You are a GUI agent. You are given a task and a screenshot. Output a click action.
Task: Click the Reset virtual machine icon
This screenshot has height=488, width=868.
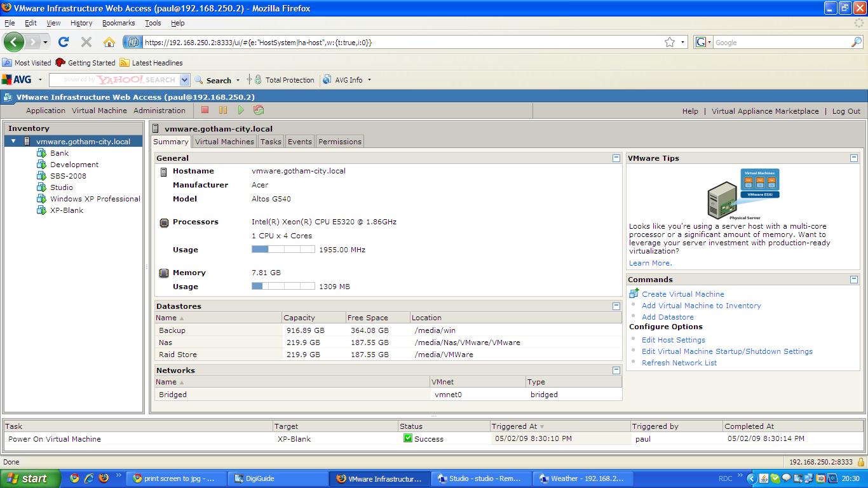point(259,110)
